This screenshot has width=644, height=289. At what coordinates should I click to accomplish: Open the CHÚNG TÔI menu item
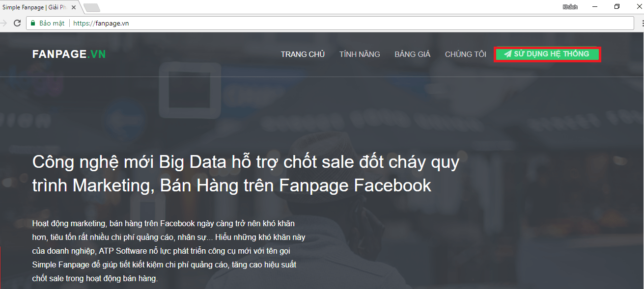click(465, 54)
